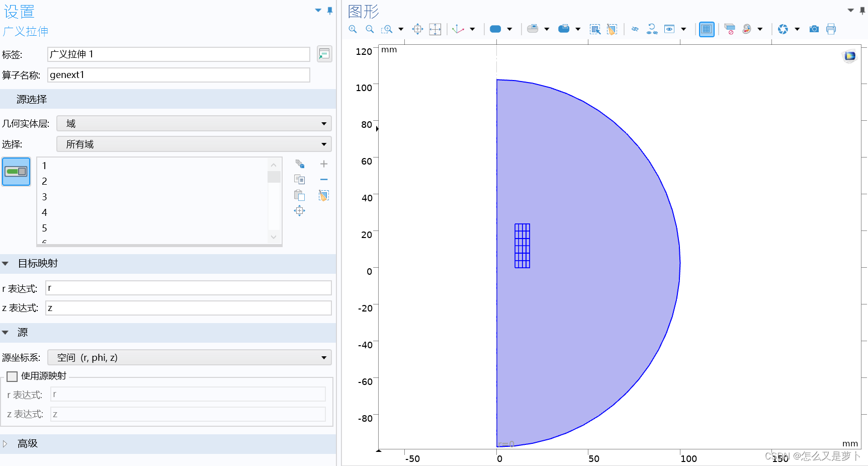Click the coordinate axes view icon
Image resolution: width=868 pixels, height=466 pixels.
pyautogui.click(x=458, y=29)
